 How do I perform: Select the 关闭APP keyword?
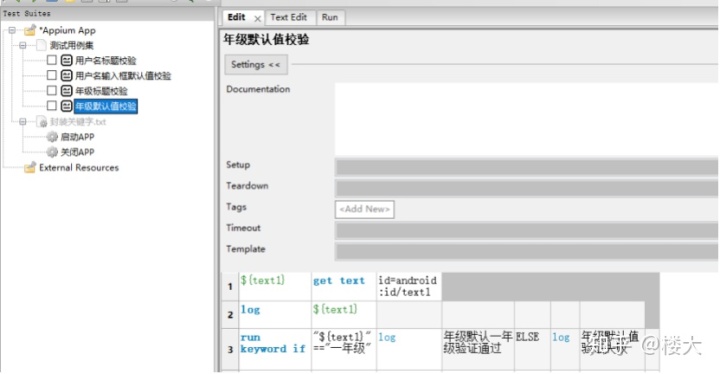pyautogui.click(x=77, y=152)
